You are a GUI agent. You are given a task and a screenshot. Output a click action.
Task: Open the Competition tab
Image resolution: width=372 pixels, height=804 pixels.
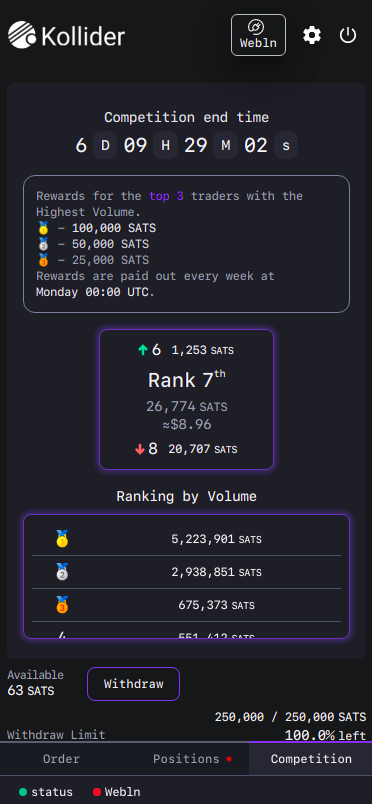pos(311,759)
